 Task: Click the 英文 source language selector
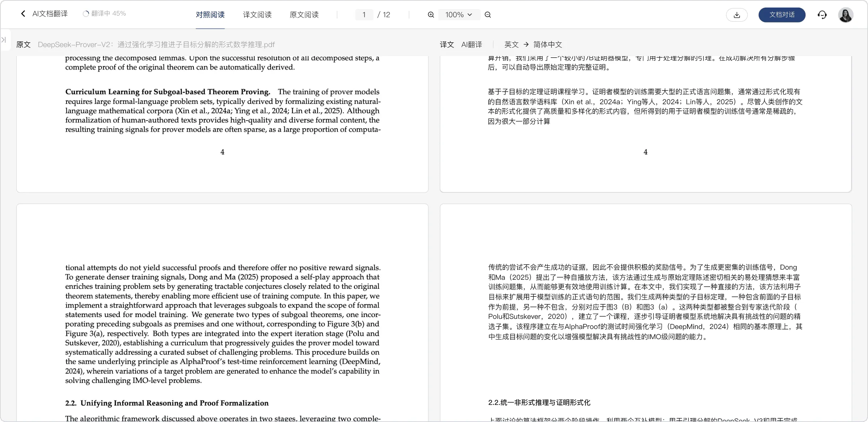[511, 45]
